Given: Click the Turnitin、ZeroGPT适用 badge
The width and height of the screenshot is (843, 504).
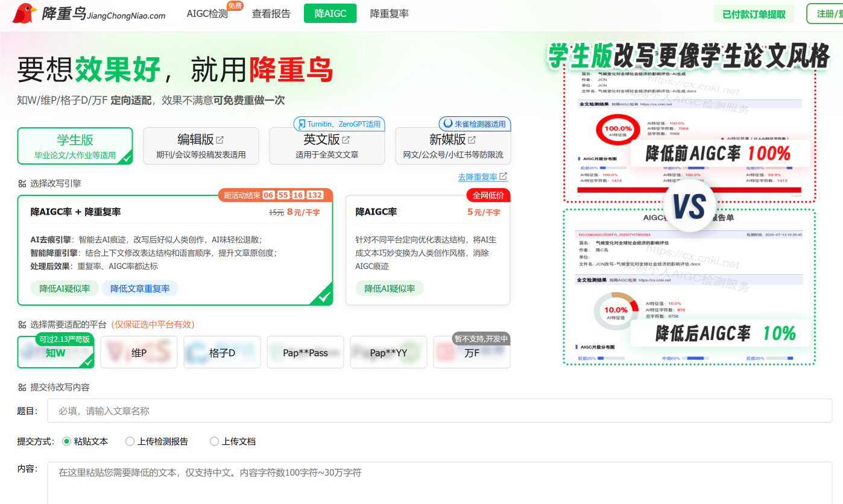Looking at the screenshot, I should pos(339,124).
